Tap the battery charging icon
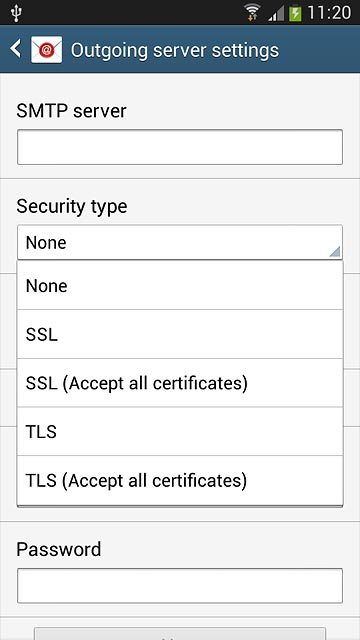360x640 pixels. coord(295,13)
